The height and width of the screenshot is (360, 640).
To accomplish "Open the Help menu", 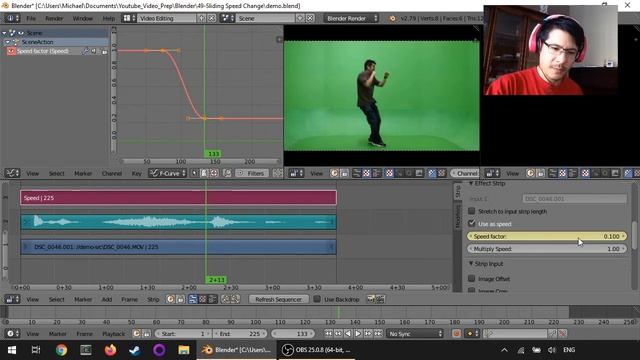I will pyautogui.click(x=109, y=18).
